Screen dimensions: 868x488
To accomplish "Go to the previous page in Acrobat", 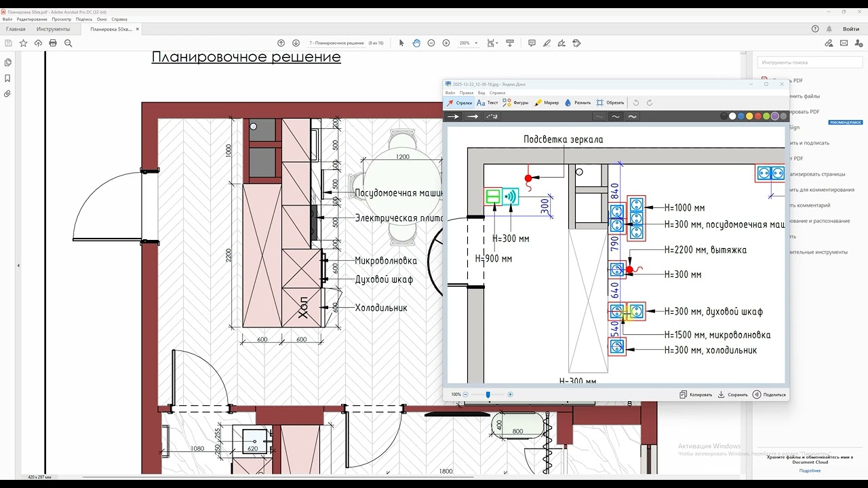I will coord(281,43).
